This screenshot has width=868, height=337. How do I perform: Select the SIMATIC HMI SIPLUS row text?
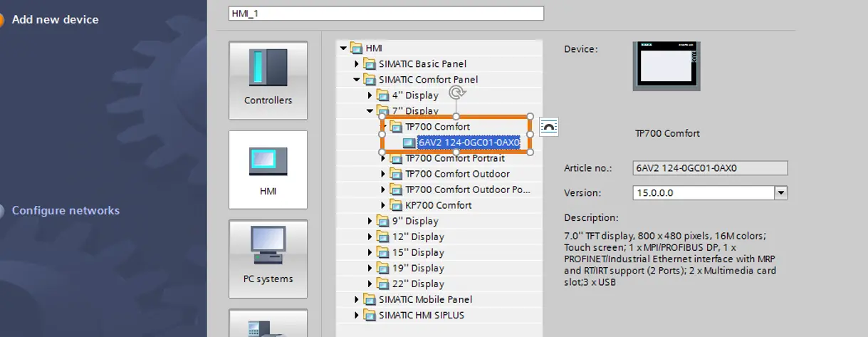click(x=422, y=315)
